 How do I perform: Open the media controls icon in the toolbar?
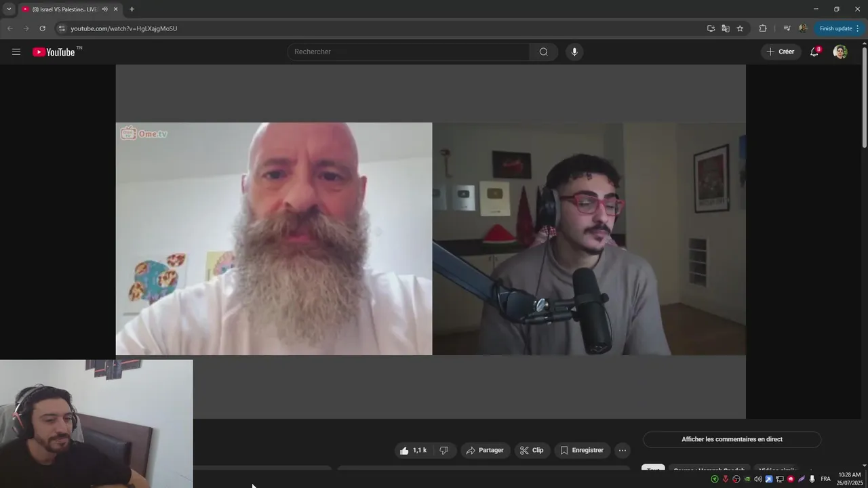(x=787, y=28)
